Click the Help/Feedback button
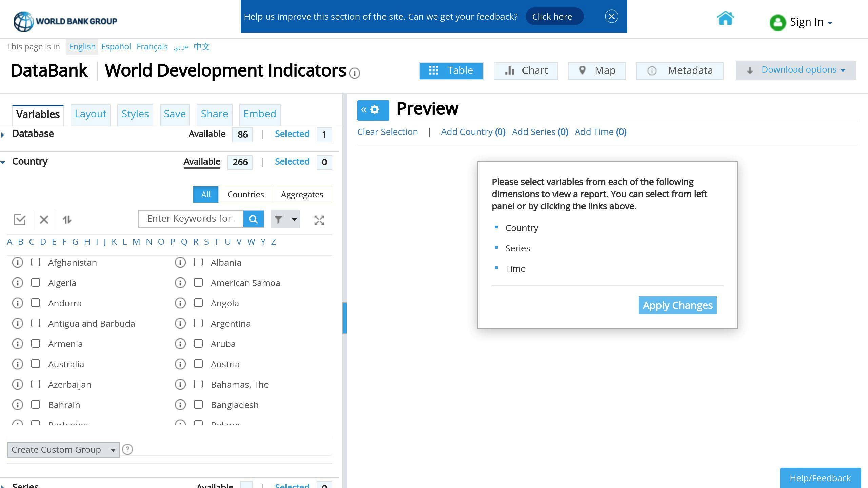Image resolution: width=868 pixels, height=488 pixels. 820,478
